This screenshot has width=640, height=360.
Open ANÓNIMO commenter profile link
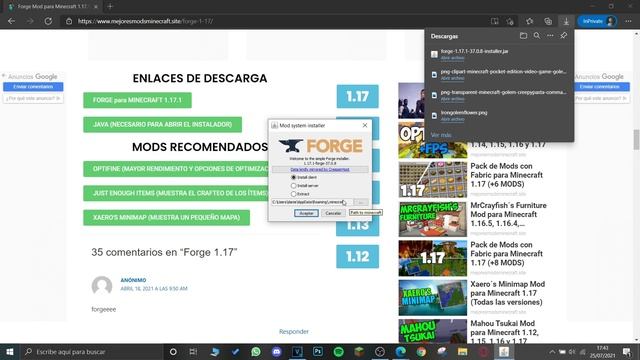point(133,280)
